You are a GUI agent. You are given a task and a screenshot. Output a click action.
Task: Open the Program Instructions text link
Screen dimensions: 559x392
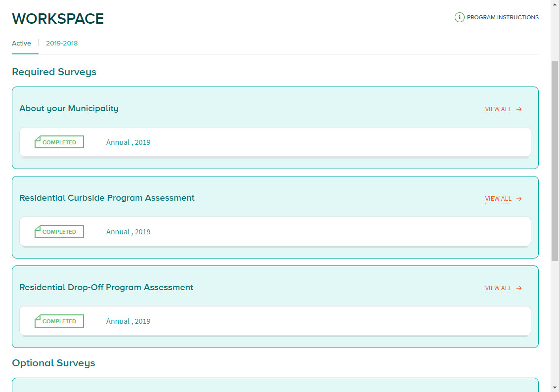pos(502,17)
